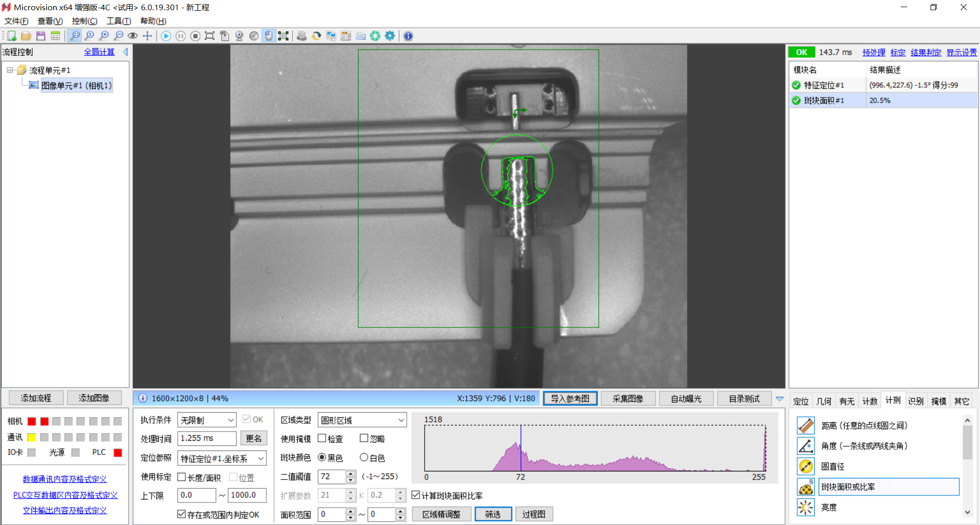Image resolution: width=980 pixels, height=525 pixels.
Task: Open the 文件(F) menu
Action: [16, 21]
